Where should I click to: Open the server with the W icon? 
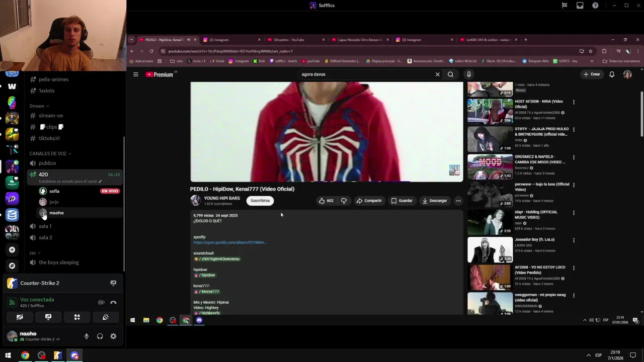tap(12, 86)
